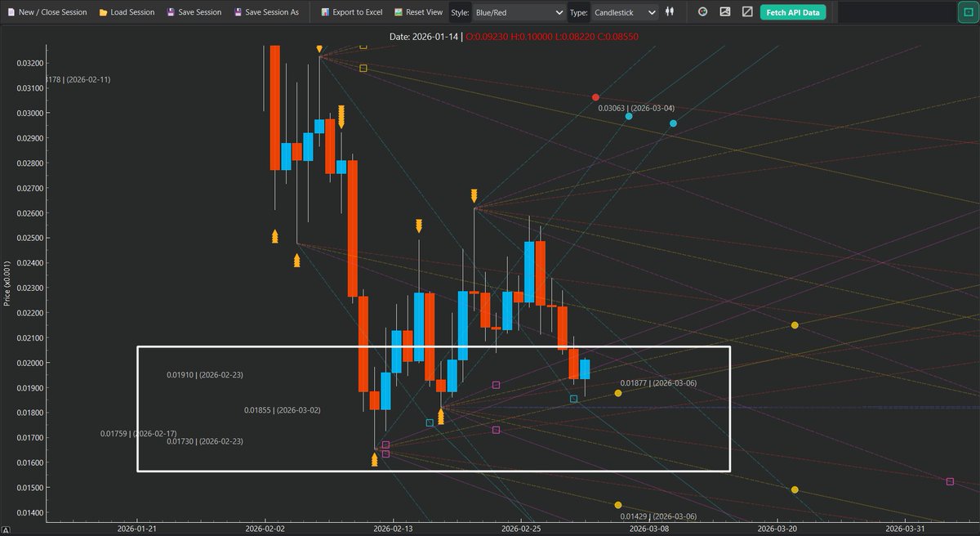The image size is (980, 536).
Task: Click the label 0.01877 | (2026-03-06)
Action: (x=660, y=382)
